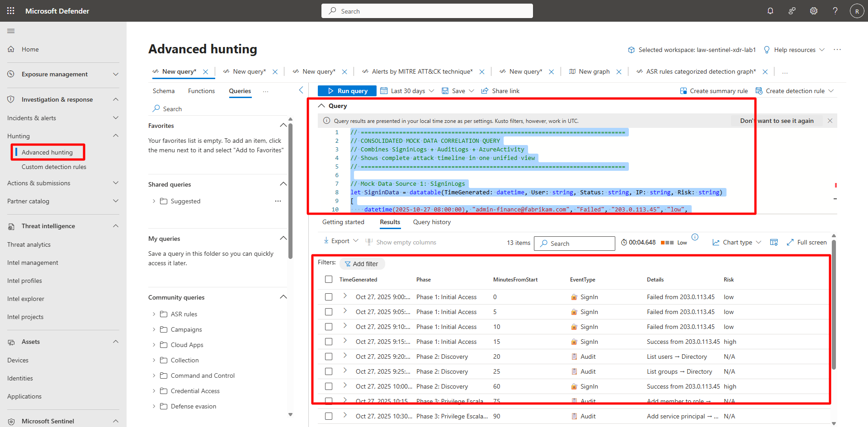Collapse the Query editor section

321,106
